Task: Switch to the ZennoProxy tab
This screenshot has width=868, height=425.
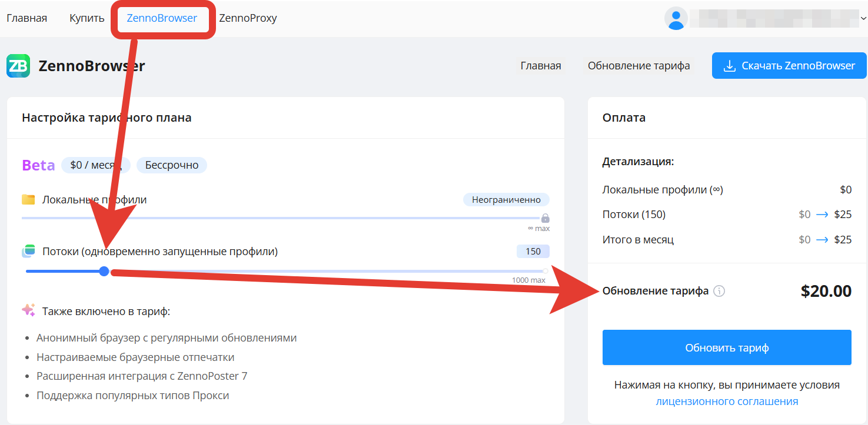Action: click(248, 18)
